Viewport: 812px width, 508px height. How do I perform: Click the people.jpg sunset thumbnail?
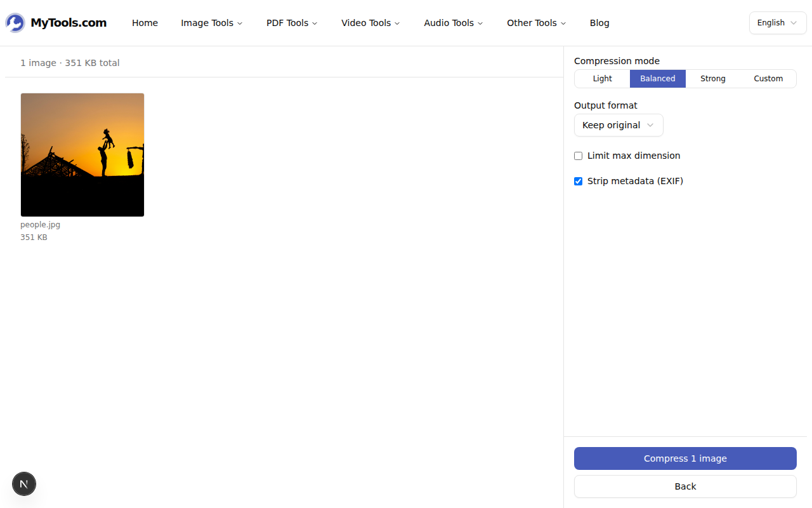point(82,155)
